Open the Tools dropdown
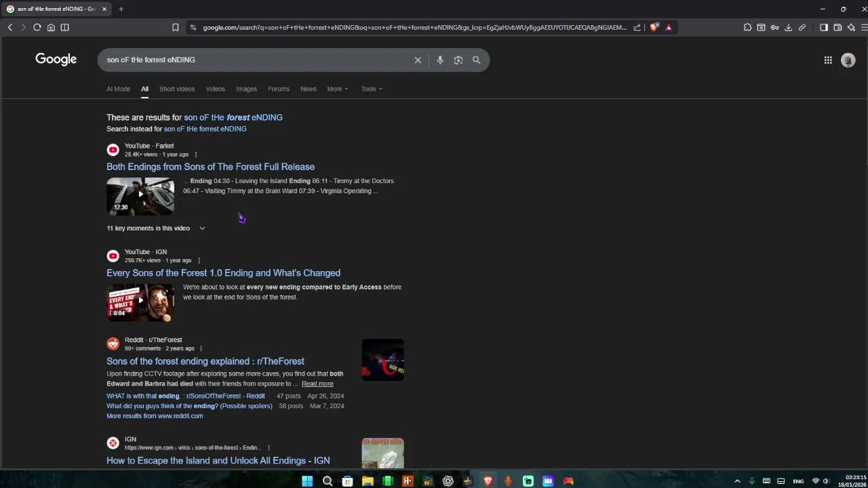This screenshot has width=868, height=488. [x=371, y=89]
